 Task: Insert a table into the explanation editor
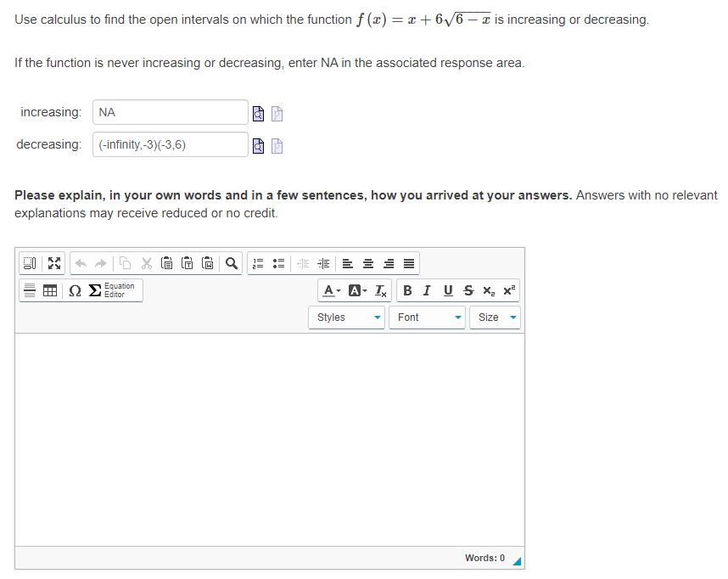coord(49,289)
